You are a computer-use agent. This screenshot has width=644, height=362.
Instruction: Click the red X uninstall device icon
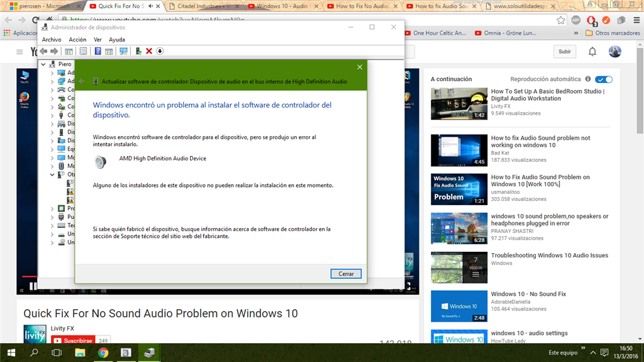tap(149, 51)
